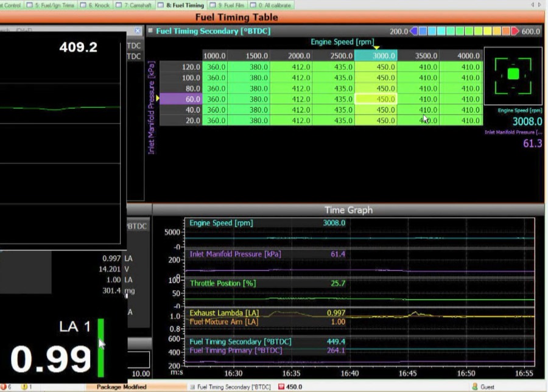Click the 16:40 time axis marker

[350, 374]
